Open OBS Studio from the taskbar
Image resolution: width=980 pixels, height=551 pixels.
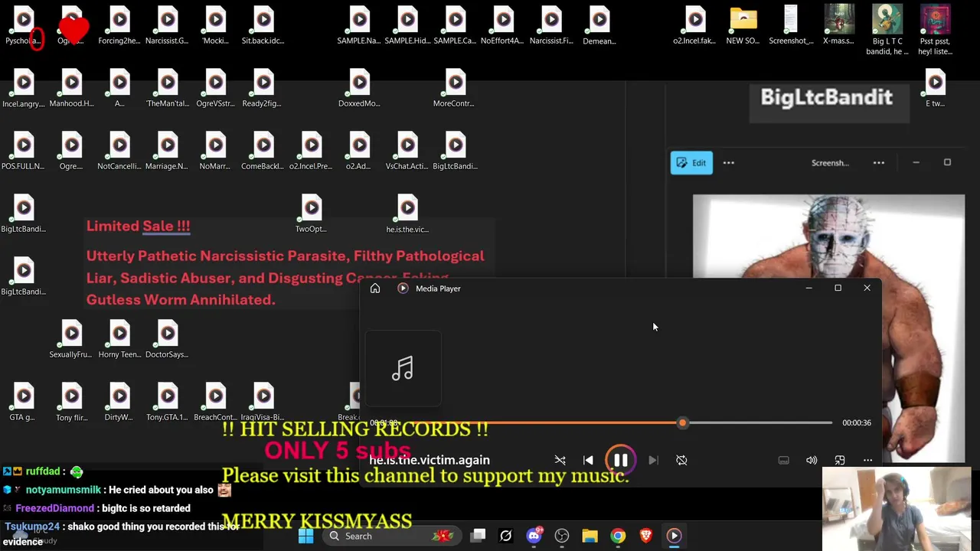tap(562, 536)
